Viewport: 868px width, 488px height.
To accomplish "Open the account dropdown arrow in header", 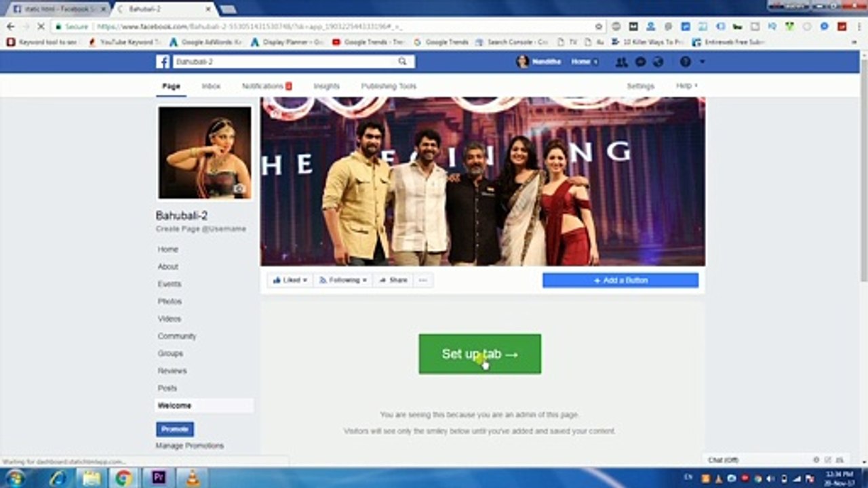I will pos(703,62).
